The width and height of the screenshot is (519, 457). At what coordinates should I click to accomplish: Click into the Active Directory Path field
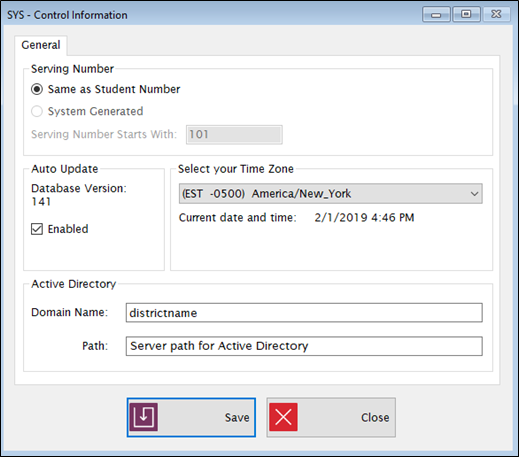(x=304, y=346)
